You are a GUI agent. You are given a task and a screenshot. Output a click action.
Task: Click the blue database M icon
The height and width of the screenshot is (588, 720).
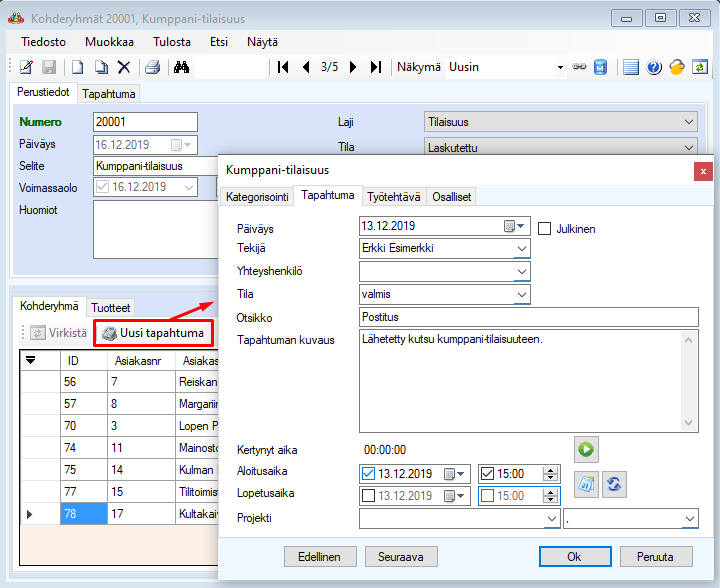[601, 67]
